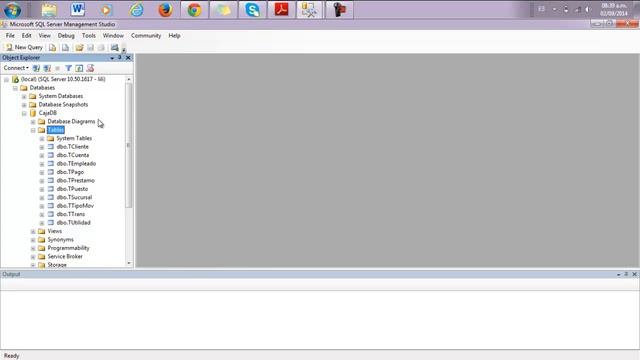The image size is (640, 360).
Task: Toggle auto-hide pin of Object Explorer
Action: [120, 58]
